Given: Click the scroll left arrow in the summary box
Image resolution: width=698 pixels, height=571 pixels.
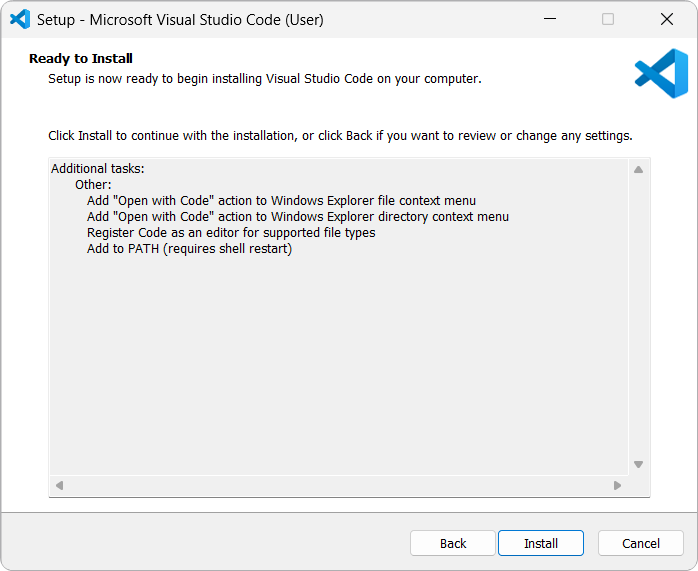Looking at the screenshot, I should 59,485.
